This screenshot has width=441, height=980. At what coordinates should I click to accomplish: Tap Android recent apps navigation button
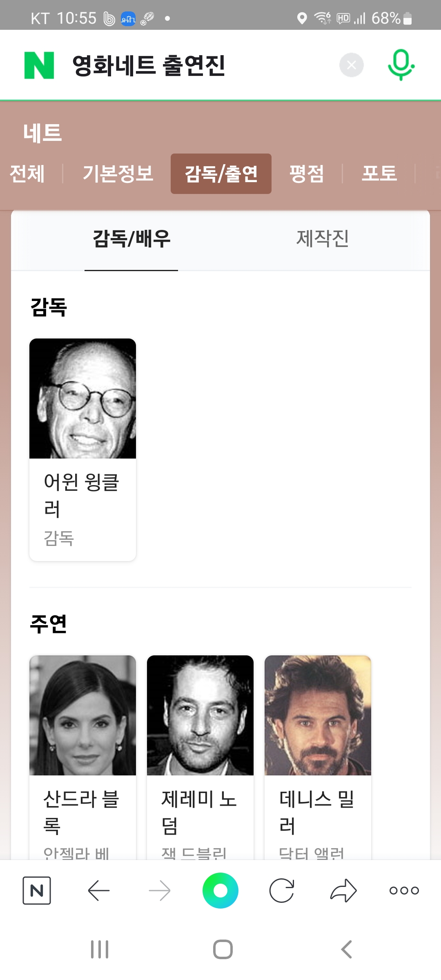pos(100,949)
